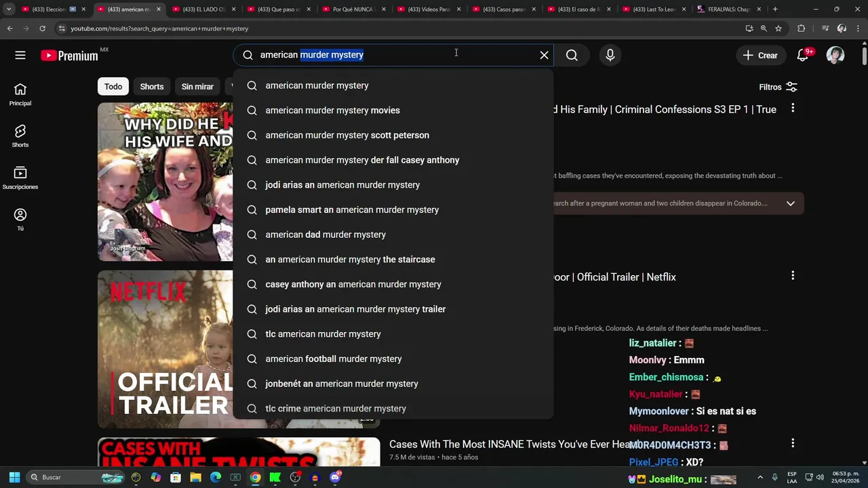Image resolution: width=868 pixels, height=488 pixels.
Task: Click the taskbar Buscar search box
Action: (x=76, y=477)
